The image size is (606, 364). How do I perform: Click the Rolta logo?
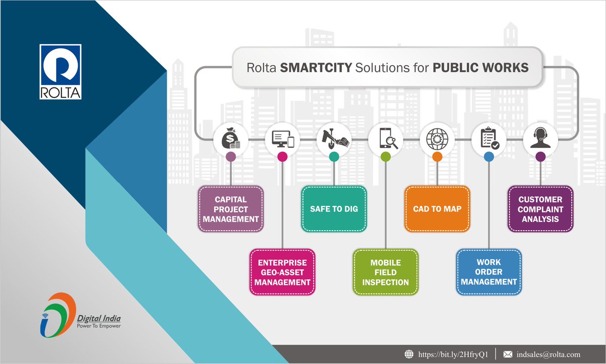(60, 72)
